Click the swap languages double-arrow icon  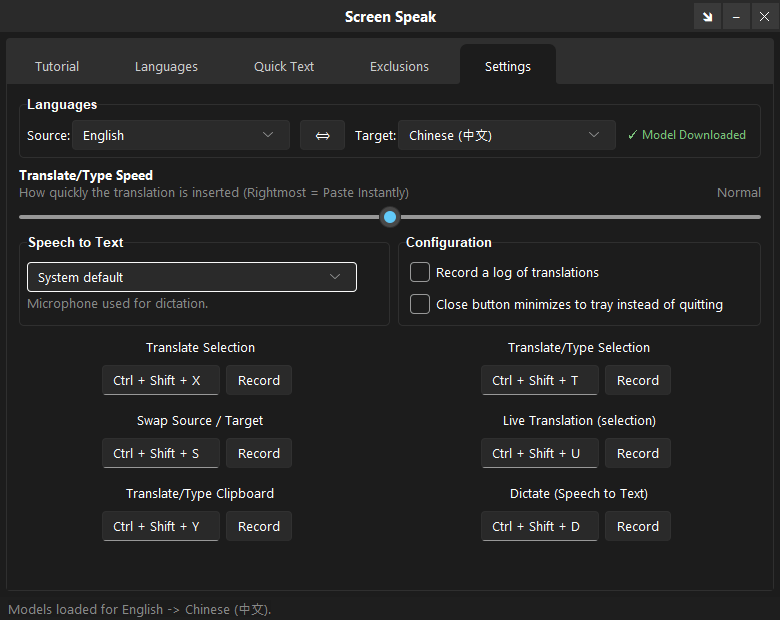tap(322, 135)
